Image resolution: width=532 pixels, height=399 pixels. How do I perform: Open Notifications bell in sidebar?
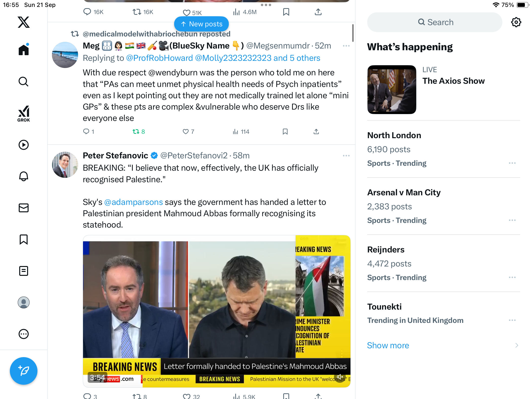click(24, 176)
